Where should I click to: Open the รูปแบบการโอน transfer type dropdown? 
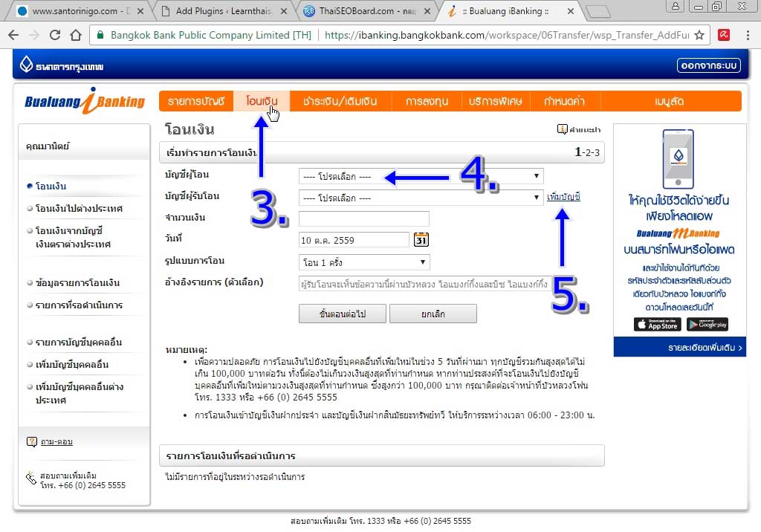click(364, 262)
